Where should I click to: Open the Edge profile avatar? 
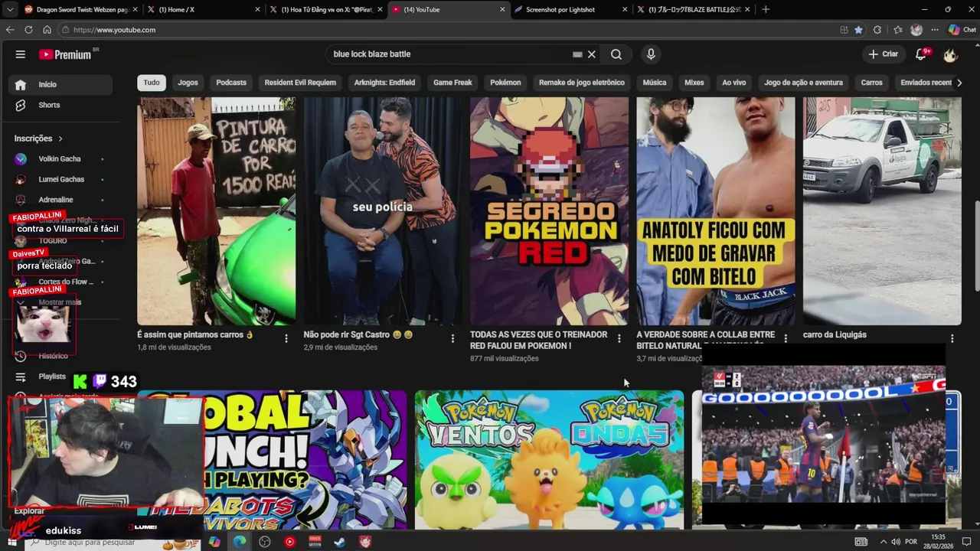pos(916,30)
